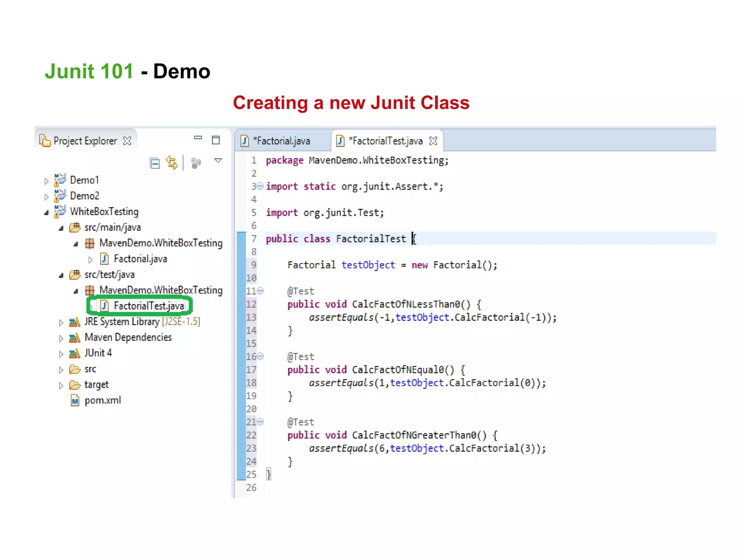Click the src/test/java source folder icon
747x560 pixels.
[75, 275]
